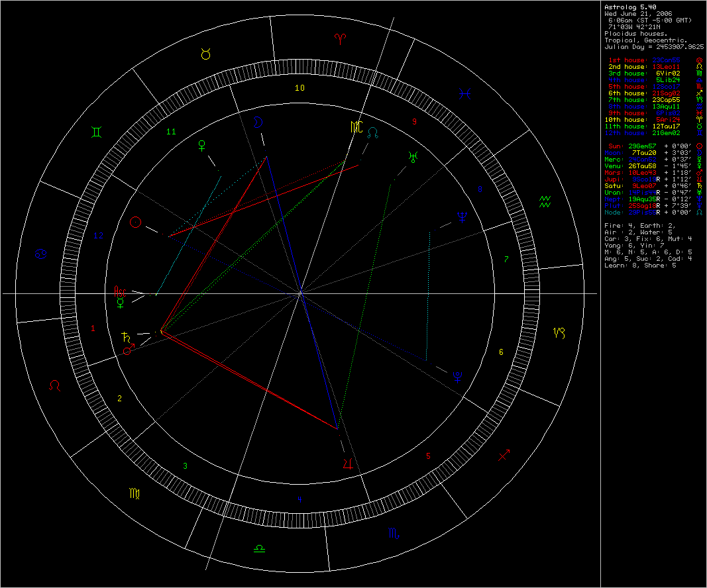
Task: Click the Uranus glyph in the wheel
Action: click(413, 156)
